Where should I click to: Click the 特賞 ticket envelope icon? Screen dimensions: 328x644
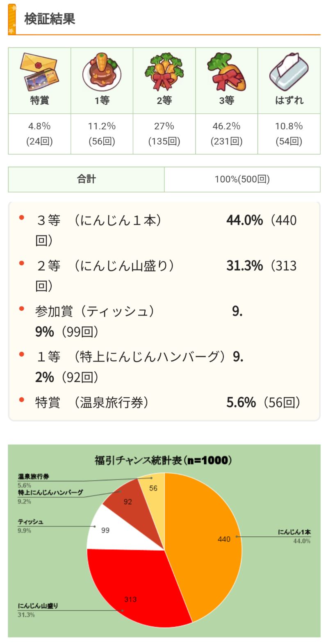pos(39,72)
